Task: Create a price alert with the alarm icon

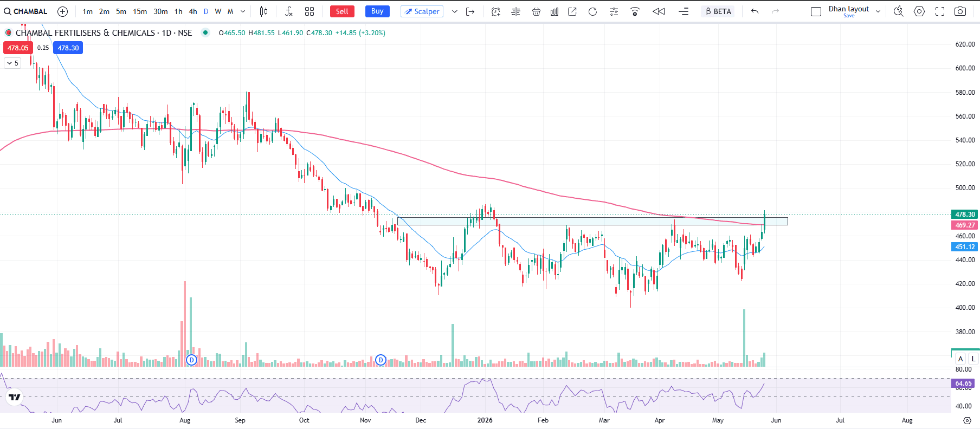Action: (495, 11)
